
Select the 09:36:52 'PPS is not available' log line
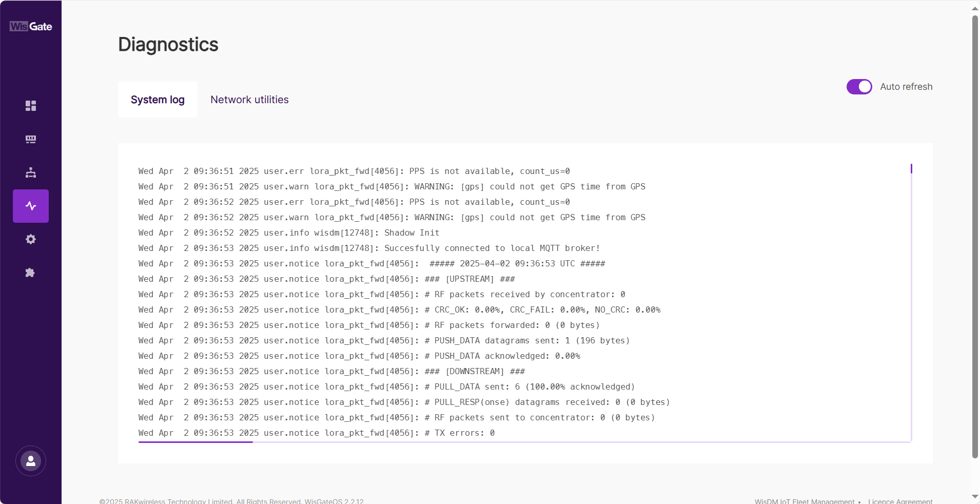[x=354, y=202]
